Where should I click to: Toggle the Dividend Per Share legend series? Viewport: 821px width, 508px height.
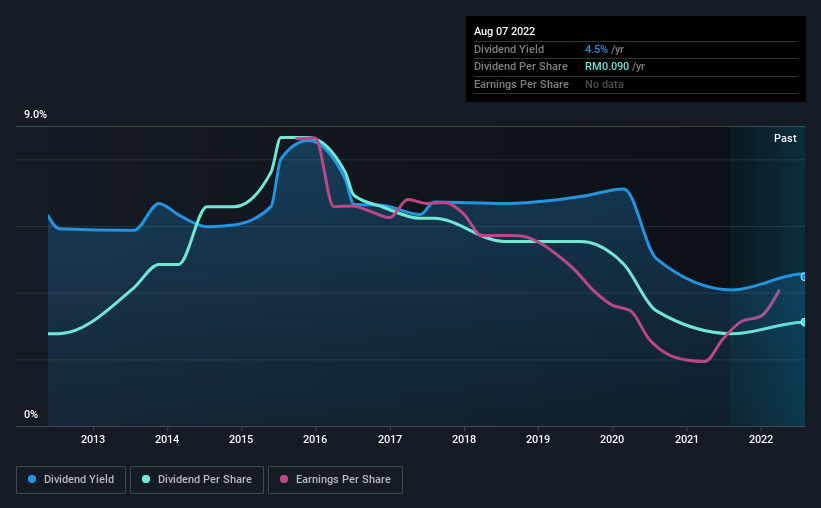tap(197, 480)
